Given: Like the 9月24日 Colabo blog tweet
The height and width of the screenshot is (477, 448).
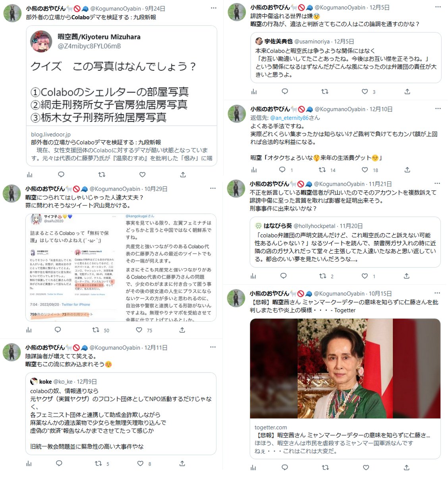Looking at the screenshot, I should [142, 175].
